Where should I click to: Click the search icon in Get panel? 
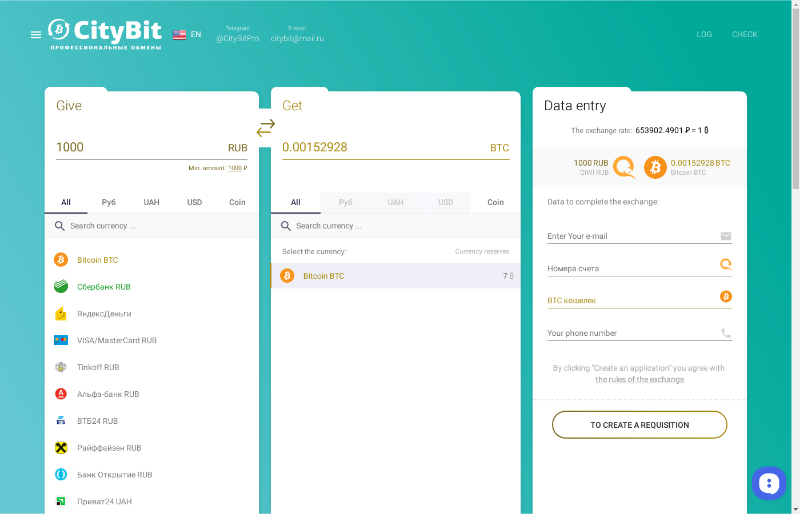(x=286, y=226)
